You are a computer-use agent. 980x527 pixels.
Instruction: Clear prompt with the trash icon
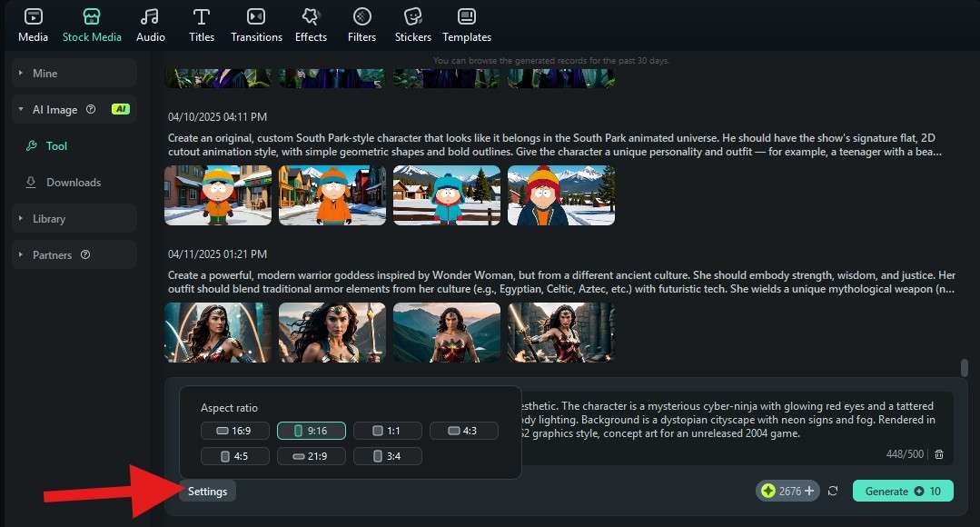[939, 454]
